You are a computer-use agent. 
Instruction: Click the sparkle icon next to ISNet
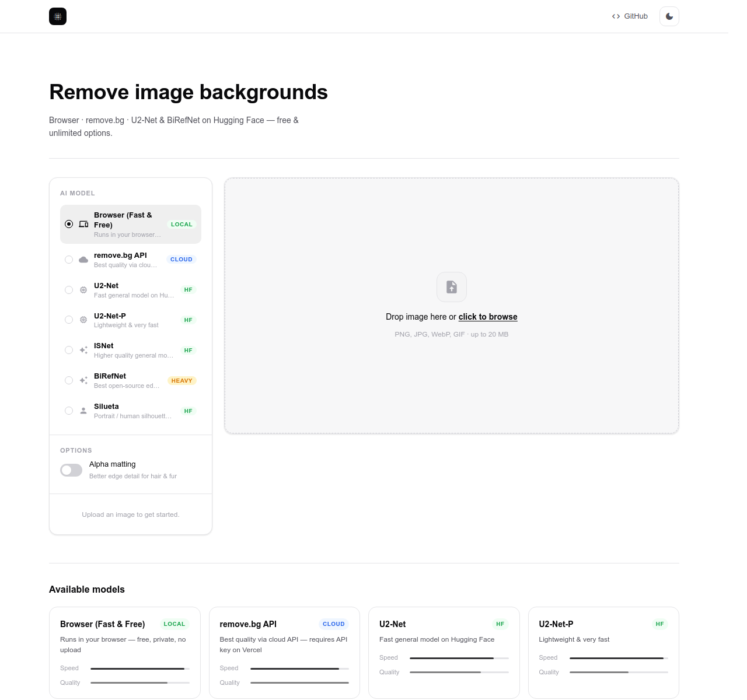(83, 350)
